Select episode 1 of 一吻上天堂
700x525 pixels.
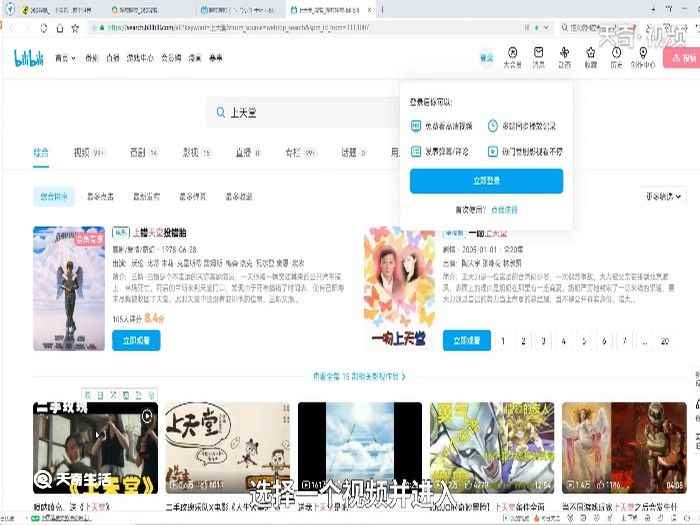[x=503, y=342]
